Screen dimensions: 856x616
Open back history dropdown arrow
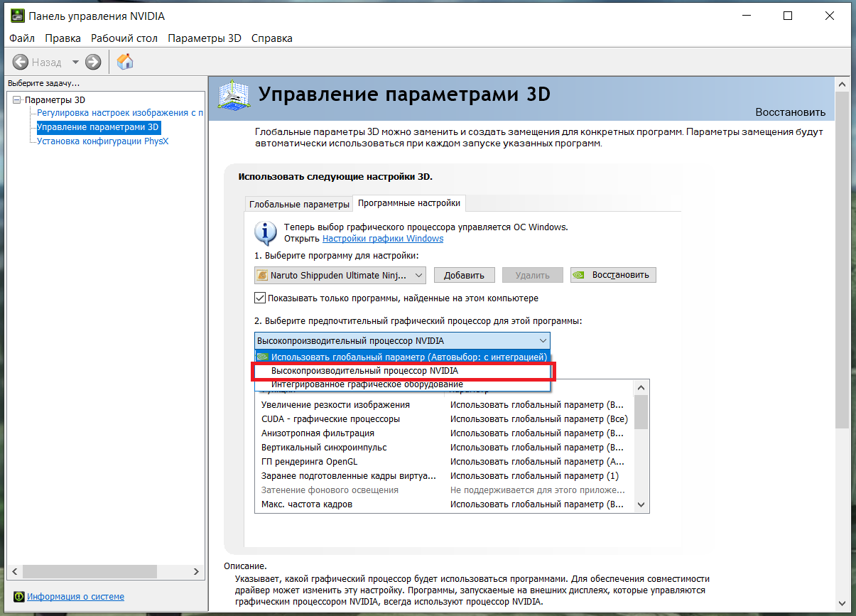75,63
